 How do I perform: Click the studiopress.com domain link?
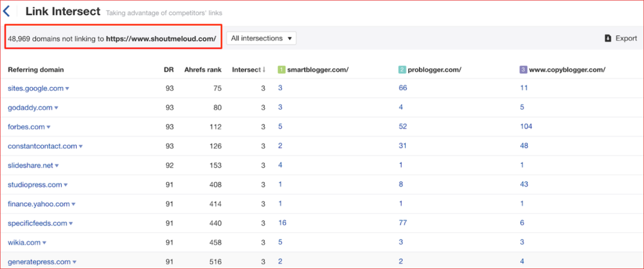pyautogui.click(x=34, y=185)
